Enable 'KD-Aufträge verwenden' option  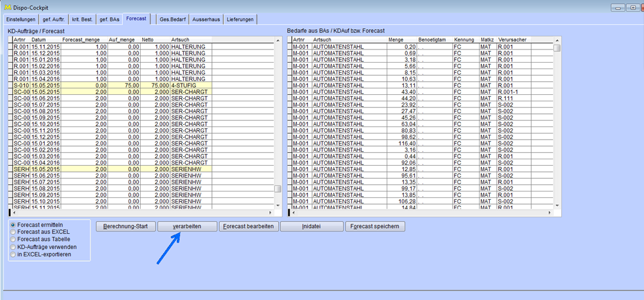coord(14,246)
